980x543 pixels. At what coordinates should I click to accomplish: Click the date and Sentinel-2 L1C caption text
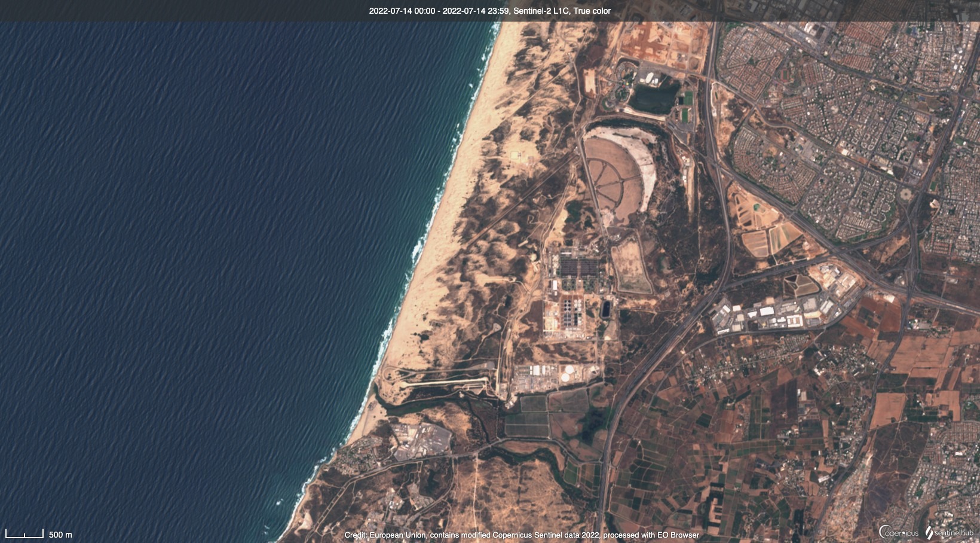[490, 11]
